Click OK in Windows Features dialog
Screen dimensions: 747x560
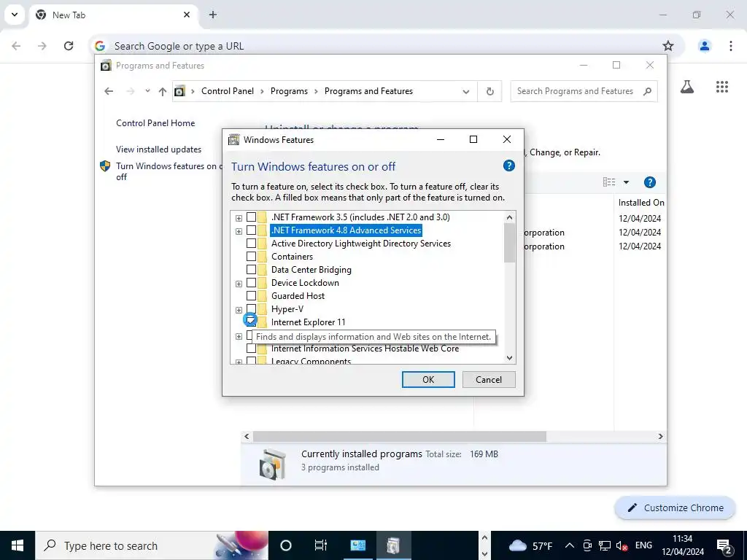coord(428,379)
